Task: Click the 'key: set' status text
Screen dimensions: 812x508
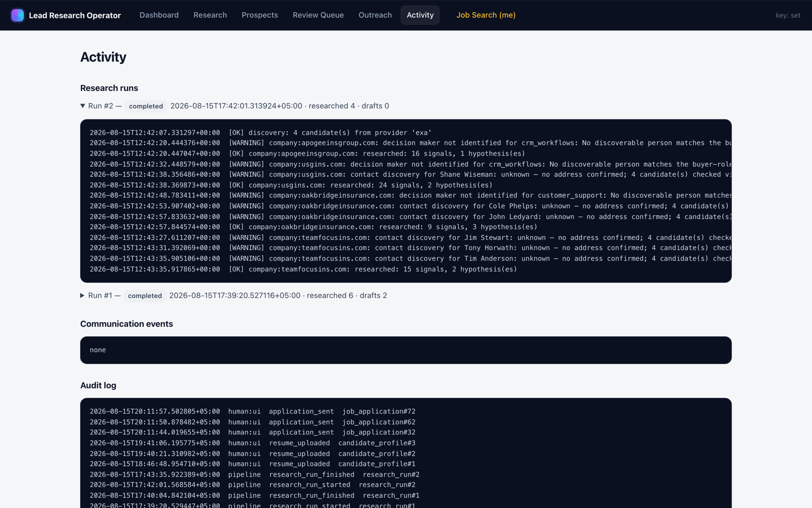Action: (788, 15)
